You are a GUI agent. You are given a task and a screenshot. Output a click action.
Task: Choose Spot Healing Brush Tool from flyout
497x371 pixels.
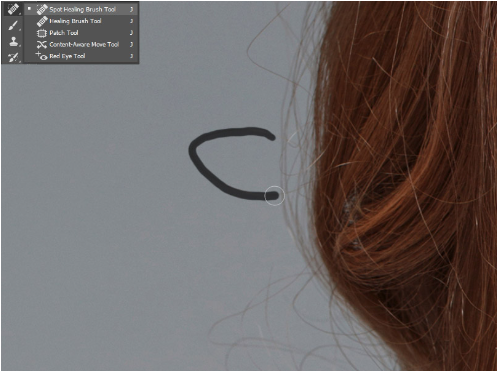(82, 9)
